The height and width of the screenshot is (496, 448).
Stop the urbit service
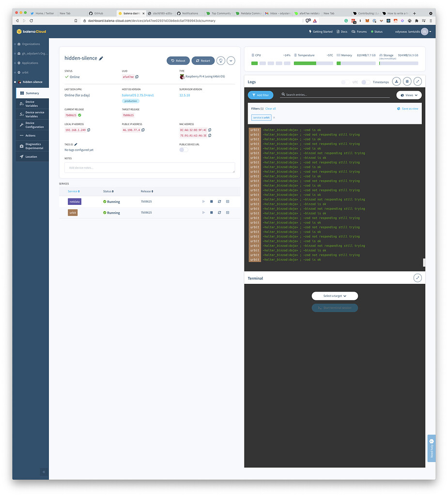pos(212,212)
